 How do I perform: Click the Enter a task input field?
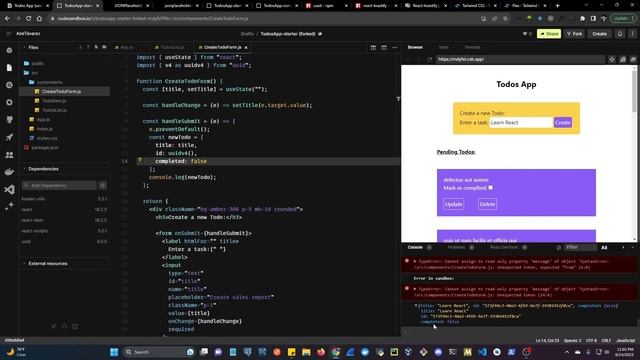click(521, 122)
